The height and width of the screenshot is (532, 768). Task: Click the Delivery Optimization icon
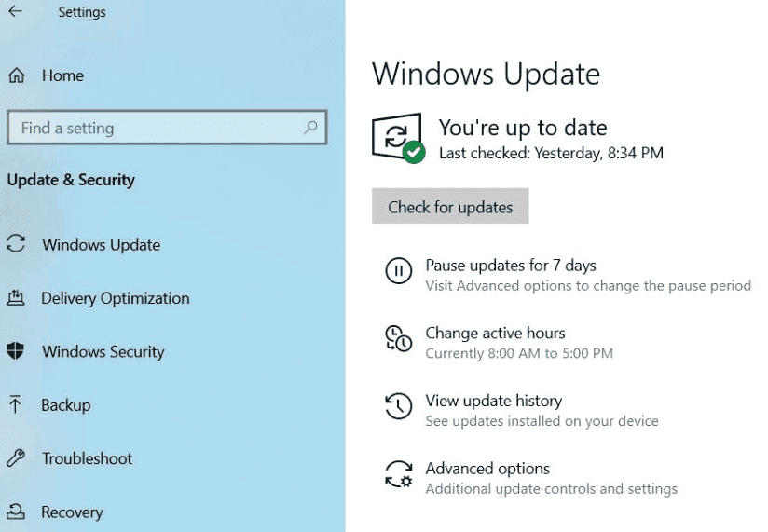pyautogui.click(x=16, y=297)
